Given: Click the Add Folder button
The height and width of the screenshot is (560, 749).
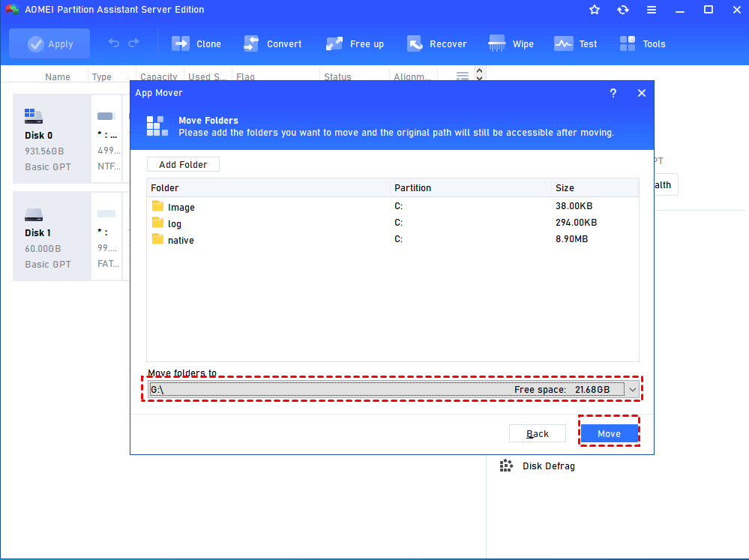Looking at the screenshot, I should (183, 164).
